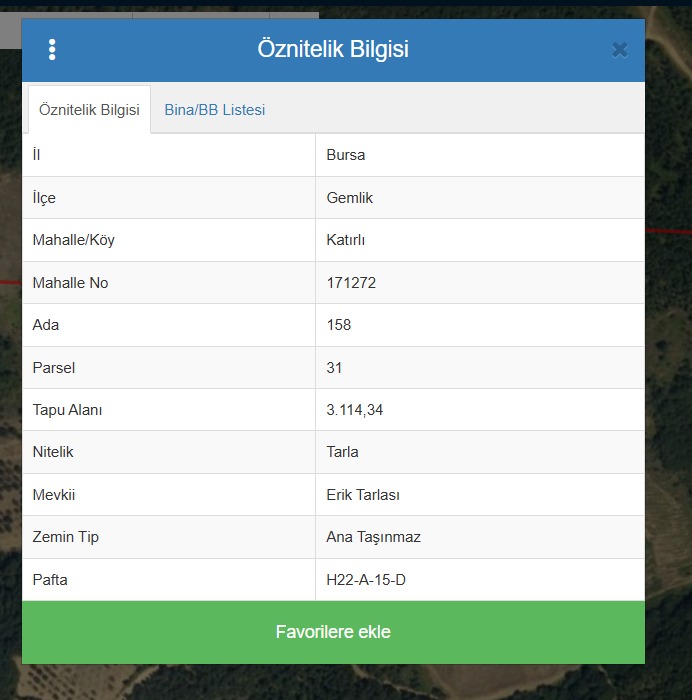This screenshot has width=692, height=700.
Task: Click the Tapu Alanı row label
Action: tap(67, 410)
